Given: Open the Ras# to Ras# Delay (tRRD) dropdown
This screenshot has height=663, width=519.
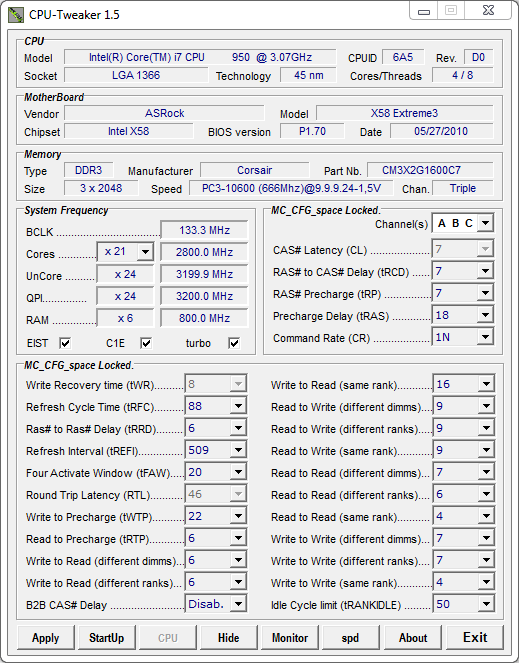Looking at the screenshot, I should [x=238, y=428].
